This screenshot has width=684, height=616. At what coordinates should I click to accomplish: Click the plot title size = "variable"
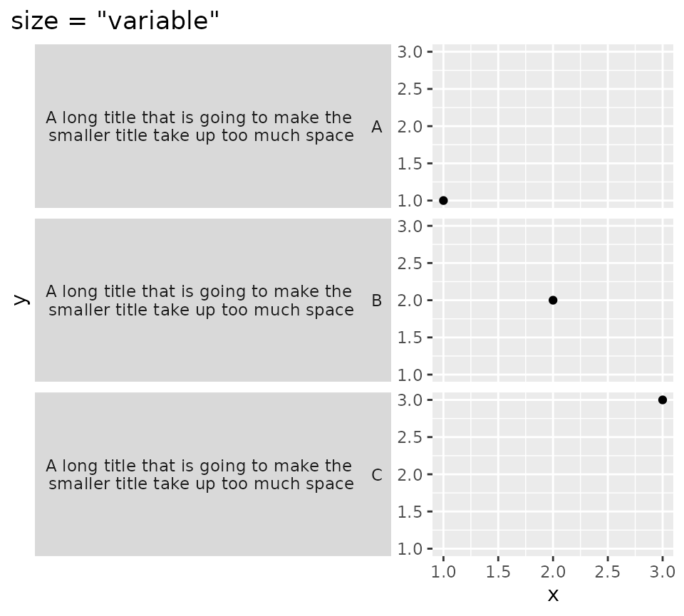coord(115,21)
